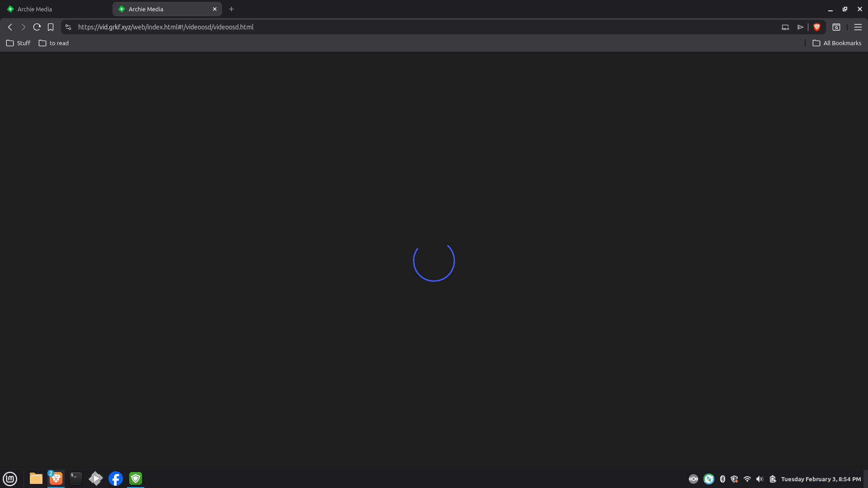The image size is (868, 488).
Task: Click the install app icon in address bar
Action: coord(785,27)
